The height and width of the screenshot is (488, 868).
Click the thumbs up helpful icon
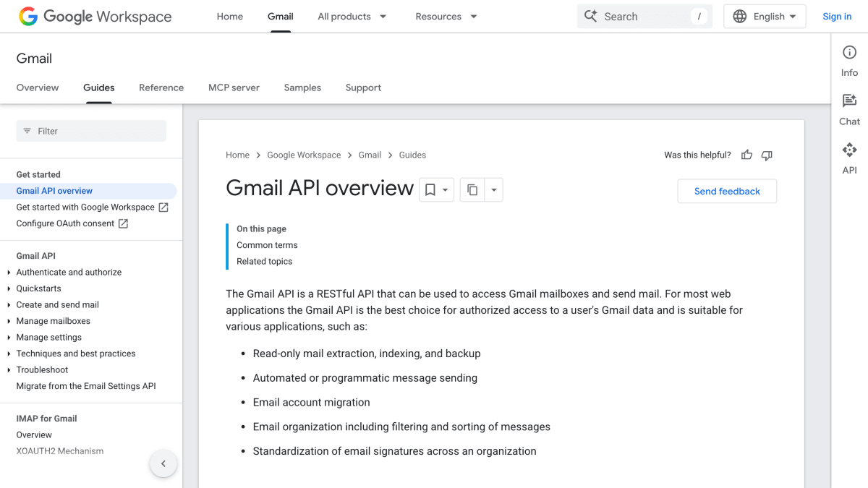[746, 155]
